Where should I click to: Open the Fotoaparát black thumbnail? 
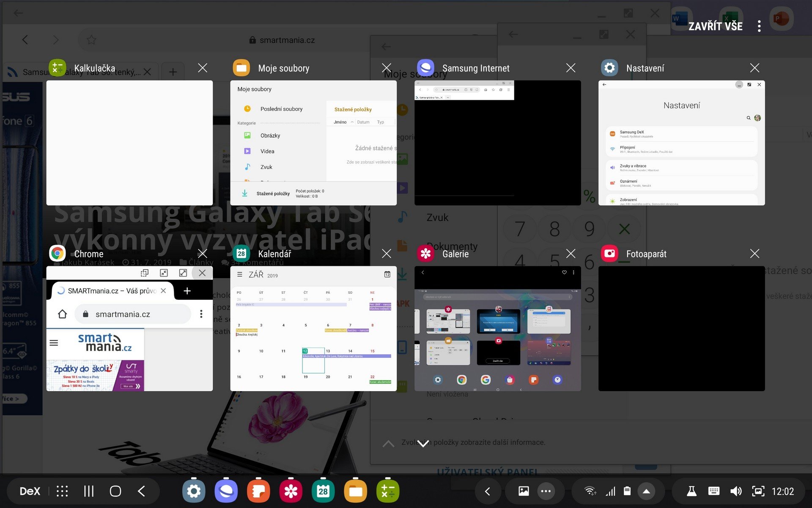[x=682, y=329]
